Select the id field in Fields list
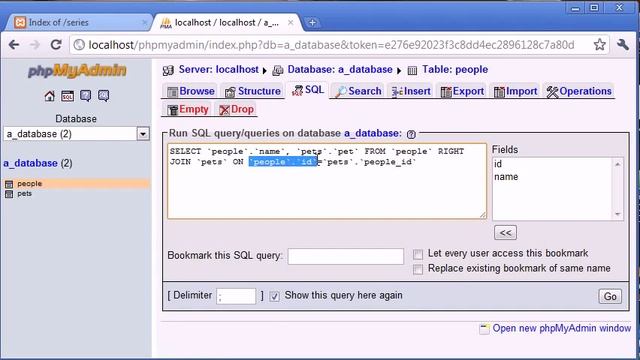Viewport: 640px width, 360px height. pyautogui.click(x=498, y=164)
